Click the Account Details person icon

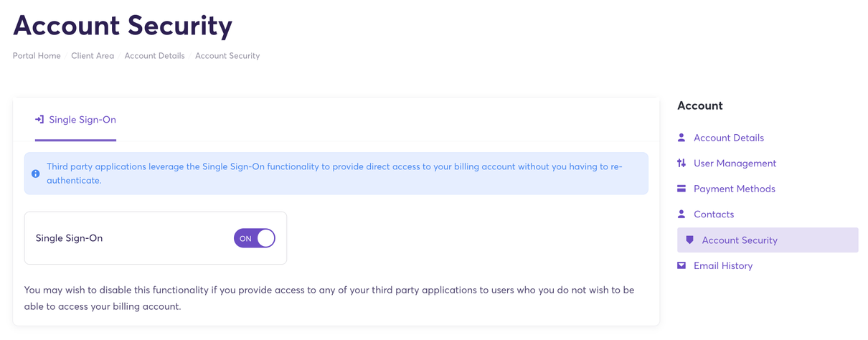pyautogui.click(x=681, y=138)
